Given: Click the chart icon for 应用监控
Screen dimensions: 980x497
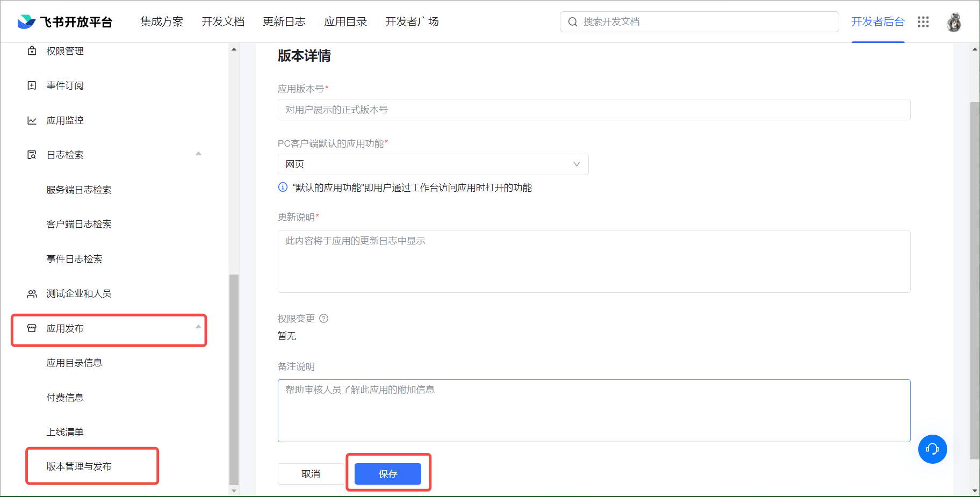Looking at the screenshot, I should click(x=32, y=120).
